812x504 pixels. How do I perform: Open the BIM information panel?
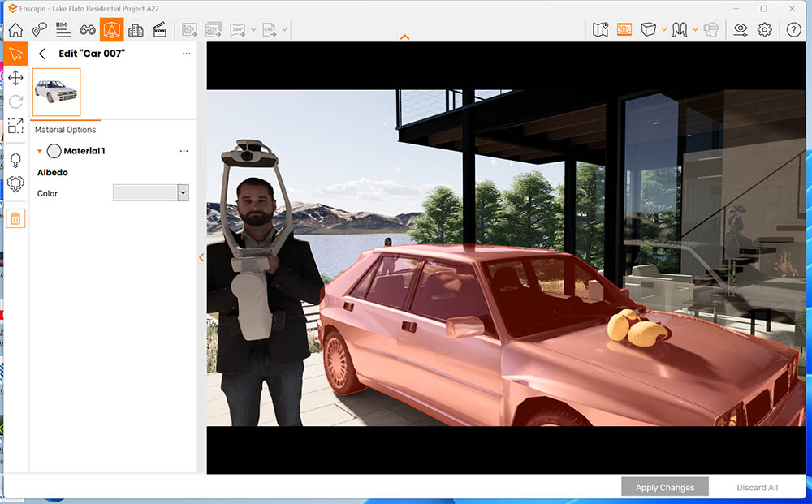pos(63,30)
